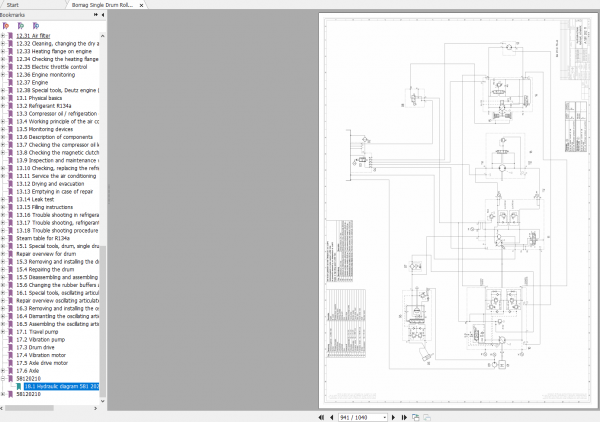Image resolution: width=600 pixels, height=422 pixels.
Task: Expand the 17.6 Axle bookmark
Action: (x=3, y=371)
